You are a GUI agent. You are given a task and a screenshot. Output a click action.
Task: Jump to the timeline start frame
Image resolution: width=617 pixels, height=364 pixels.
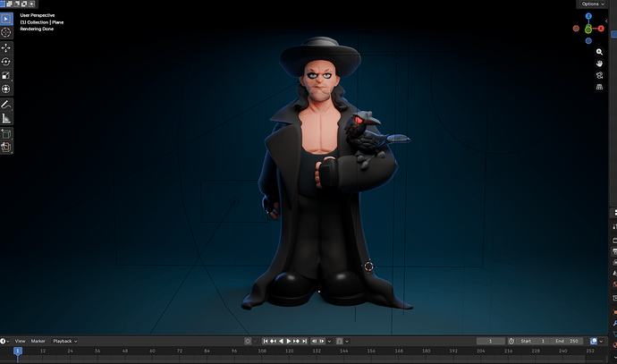point(266,341)
